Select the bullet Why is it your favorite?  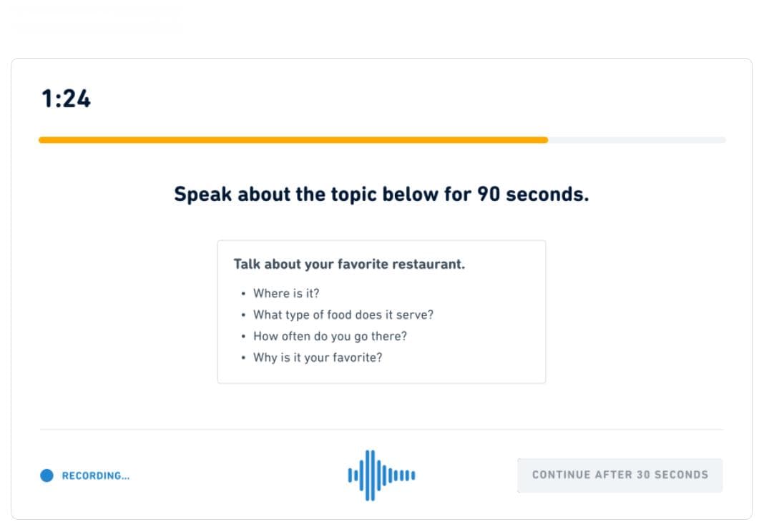pyautogui.click(x=318, y=358)
